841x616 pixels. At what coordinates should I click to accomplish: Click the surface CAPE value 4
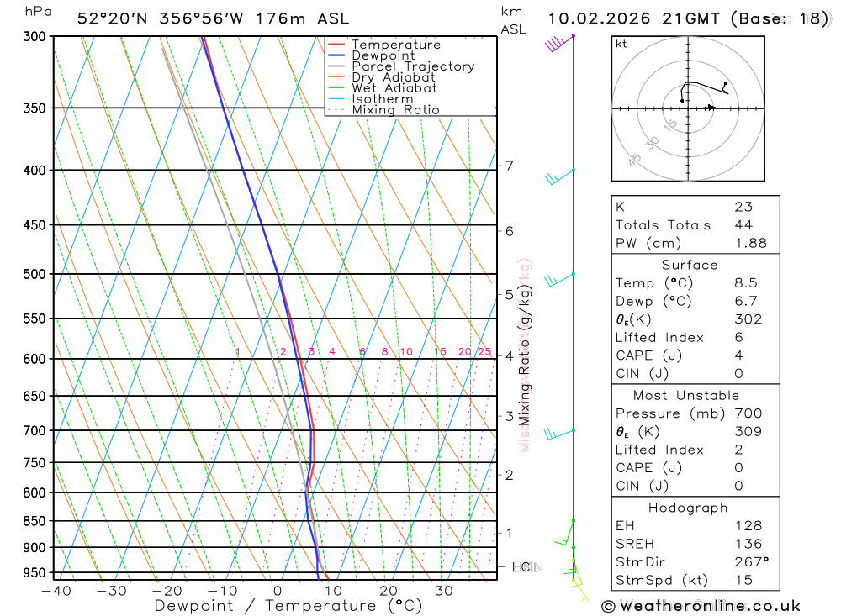(x=738, y=355)
